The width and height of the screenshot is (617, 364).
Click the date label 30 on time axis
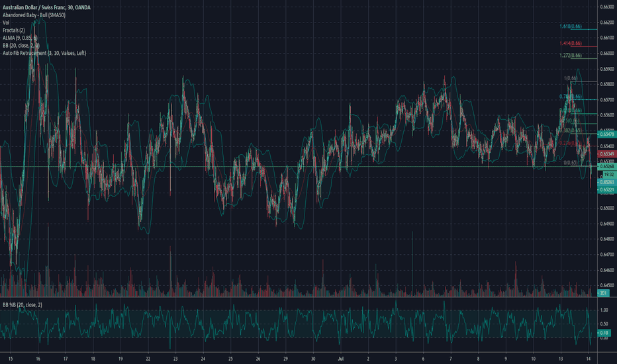[x=313, y=359]
